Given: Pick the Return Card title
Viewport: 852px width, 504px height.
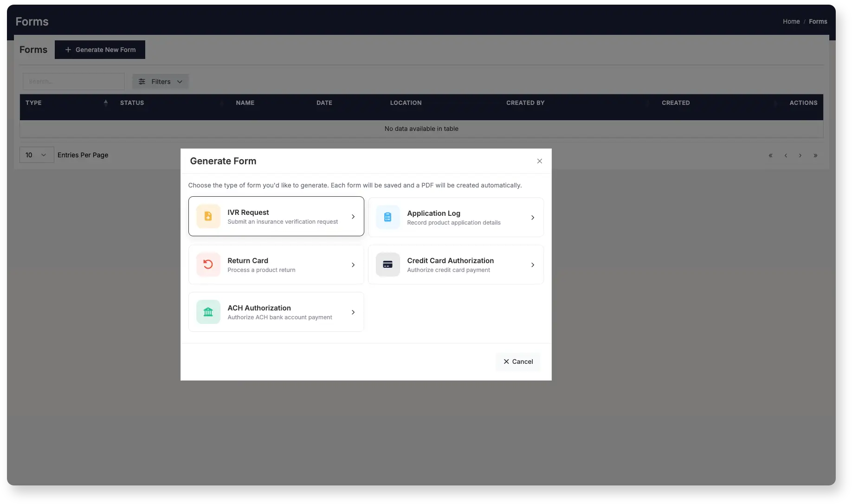Looking at the screenshot, I should point(247,261).
